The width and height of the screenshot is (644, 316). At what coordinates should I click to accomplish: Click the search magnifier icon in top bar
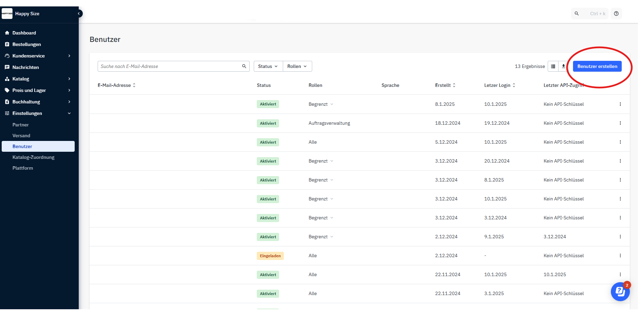(x=577, y=14)
